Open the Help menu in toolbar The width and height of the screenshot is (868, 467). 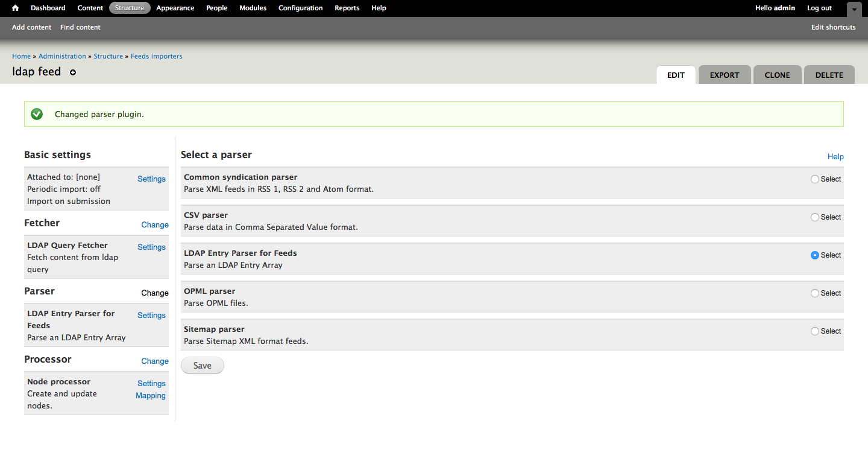379,8
